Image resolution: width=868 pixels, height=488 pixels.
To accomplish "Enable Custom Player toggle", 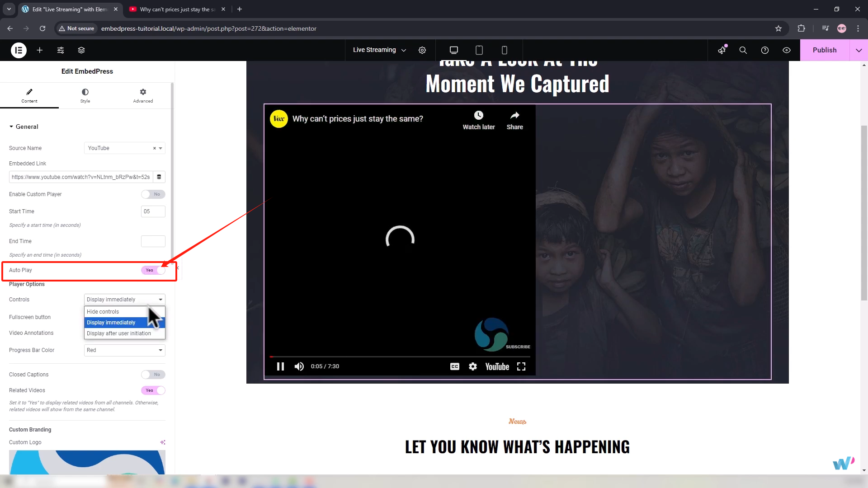I will pyautogui.click(x=153, y=194).
